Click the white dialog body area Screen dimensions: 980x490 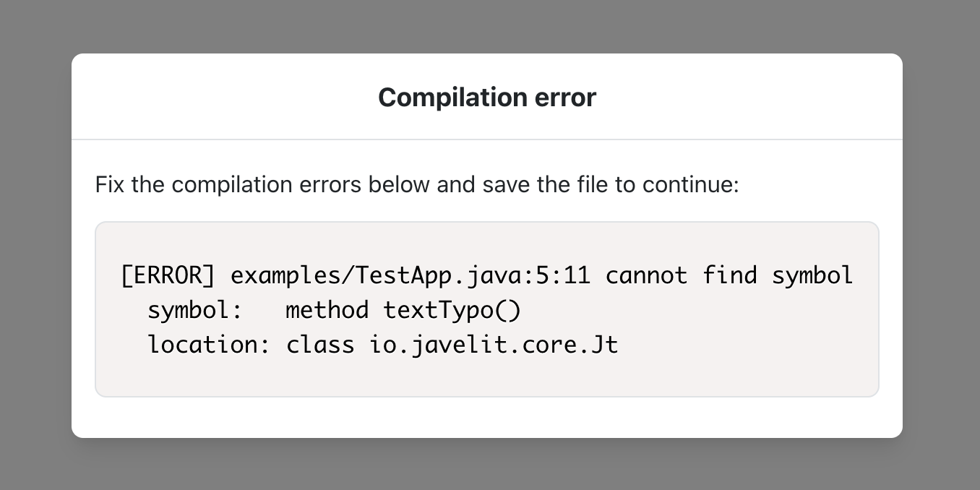tap(486, 416)
